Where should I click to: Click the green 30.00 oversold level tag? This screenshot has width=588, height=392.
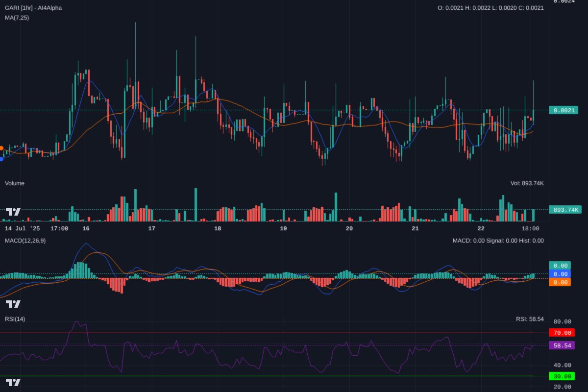562,376
